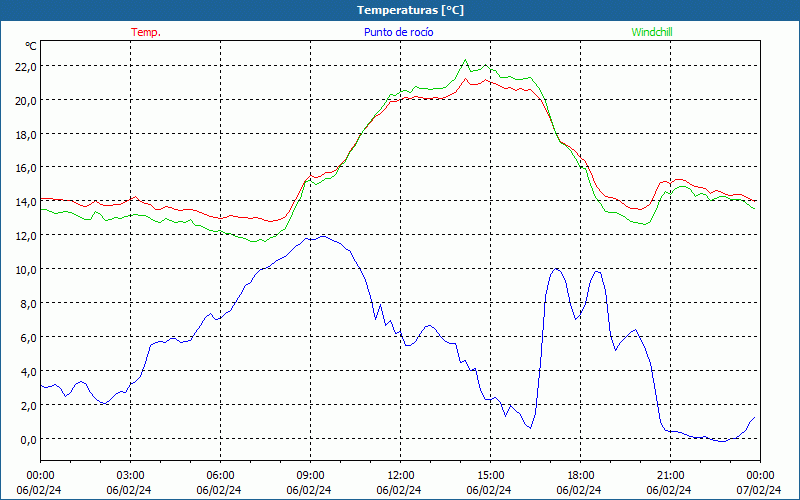800x500 pixels.
Task: Click the Temperaturas [°C] chart title
Action: click(x=410, y=10)
